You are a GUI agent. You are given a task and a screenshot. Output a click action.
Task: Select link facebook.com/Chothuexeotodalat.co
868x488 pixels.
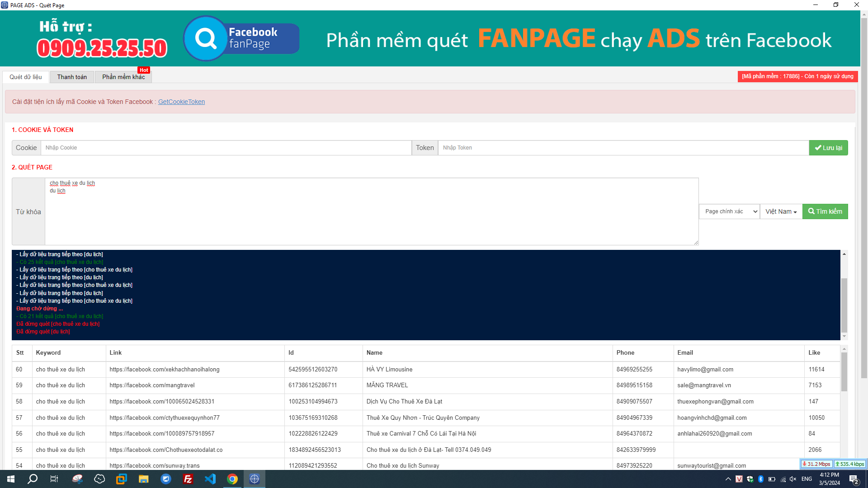[x=166, y=450]
